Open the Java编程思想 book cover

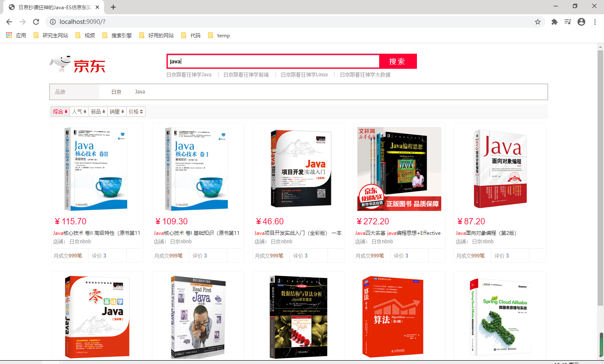pyautogui.click(x=399, y=169)
